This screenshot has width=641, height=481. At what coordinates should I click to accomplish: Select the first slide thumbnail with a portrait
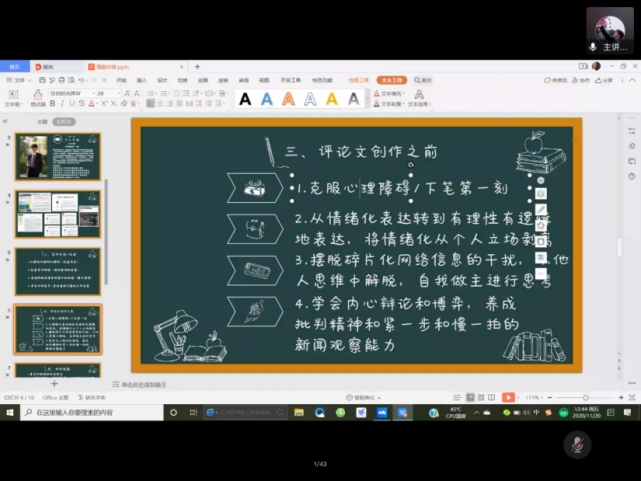(57, 157)
